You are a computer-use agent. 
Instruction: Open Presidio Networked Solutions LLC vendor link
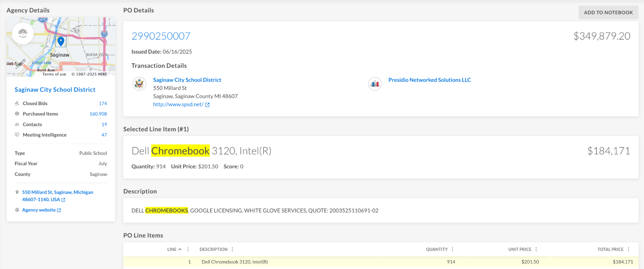click(x=429, y=80)
